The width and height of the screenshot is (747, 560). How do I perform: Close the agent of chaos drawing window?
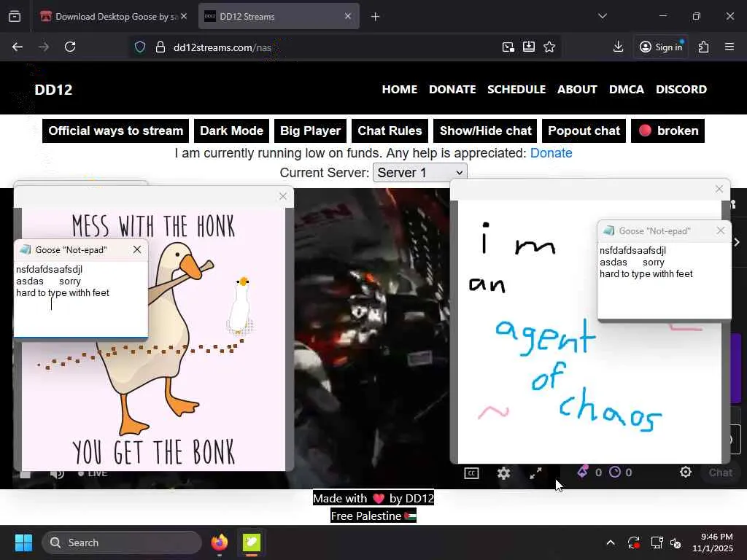pos(719,189)
